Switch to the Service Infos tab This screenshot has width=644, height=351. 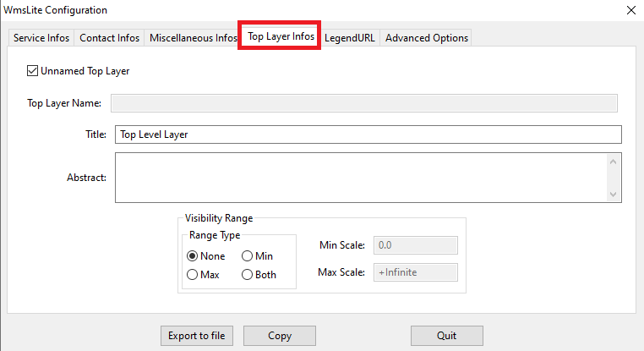[x=41, y=38]
